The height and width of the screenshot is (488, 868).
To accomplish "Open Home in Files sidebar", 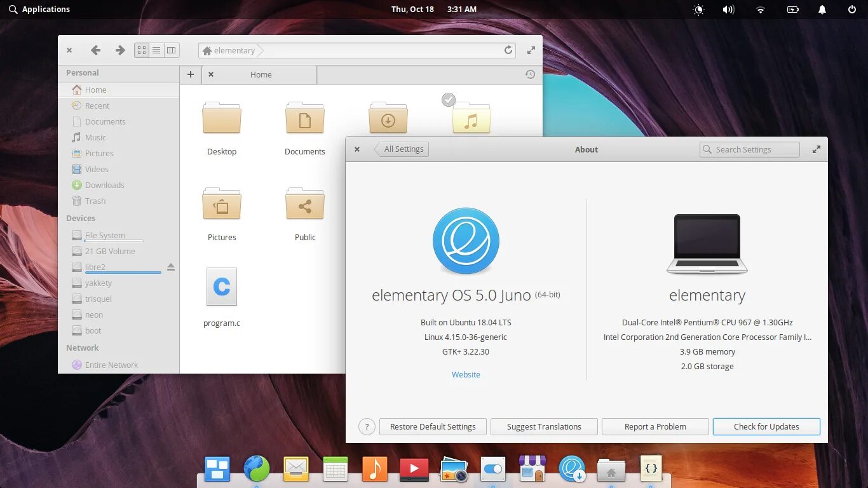I will pos(119,90).
